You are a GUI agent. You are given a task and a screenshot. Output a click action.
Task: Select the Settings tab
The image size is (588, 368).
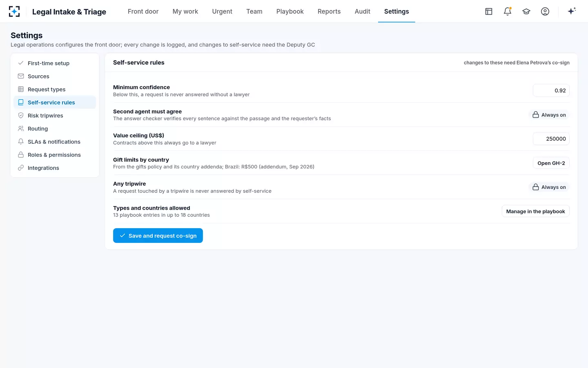[x=396, y=11]
